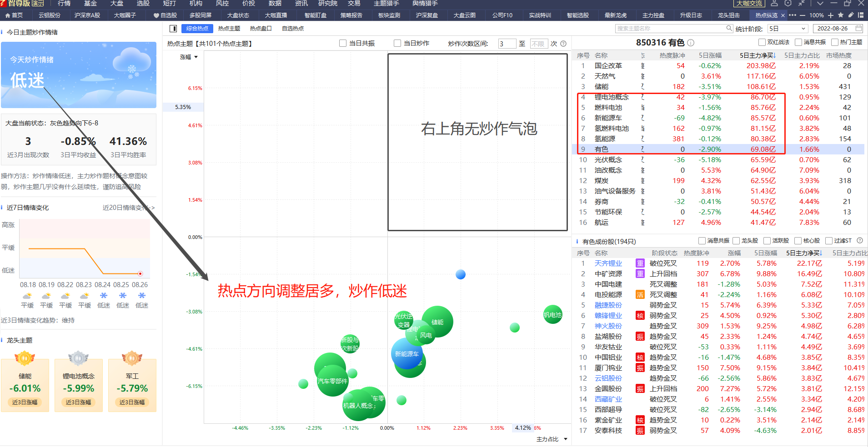
Task: Sort 有色成份股 list by 5日主力净买
Action: 804,253
